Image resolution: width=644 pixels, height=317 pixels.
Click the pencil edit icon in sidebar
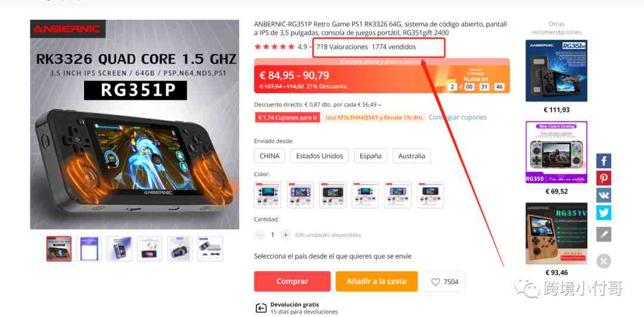point(603,235)
